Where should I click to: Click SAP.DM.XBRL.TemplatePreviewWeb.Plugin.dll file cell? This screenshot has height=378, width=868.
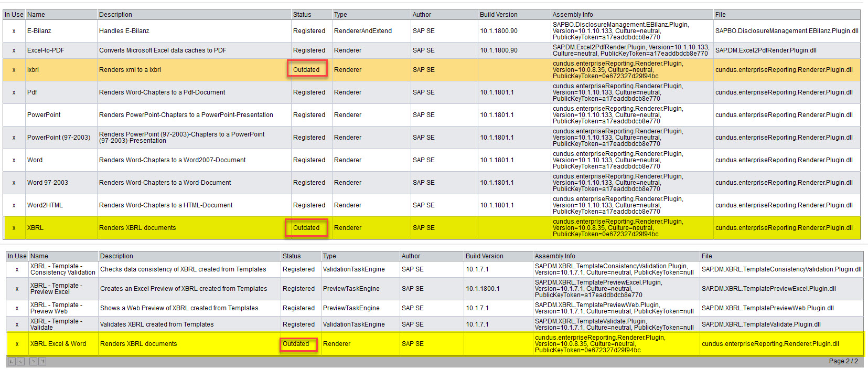(768, 308)
